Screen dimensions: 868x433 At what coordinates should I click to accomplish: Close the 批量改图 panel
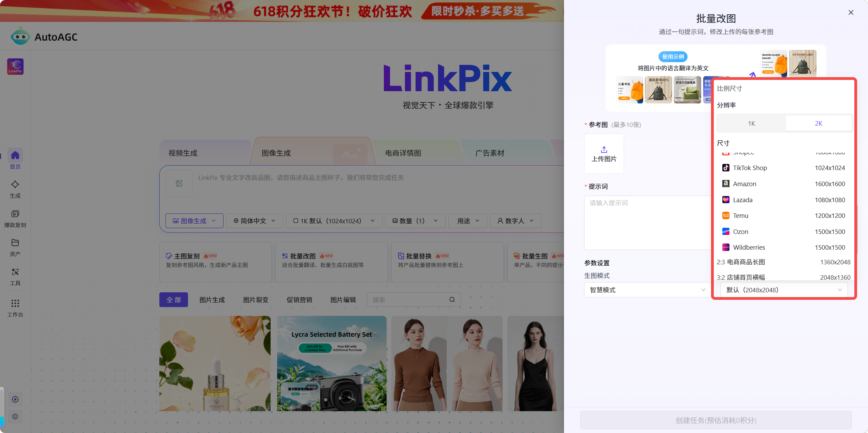(x=851, y=13)
